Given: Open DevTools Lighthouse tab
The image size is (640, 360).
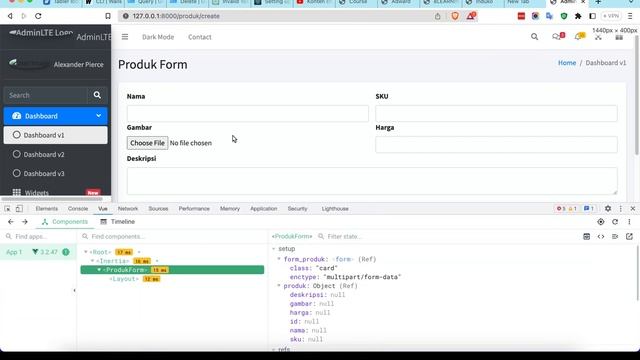Looking at the screenshot, I should [335, 209].
